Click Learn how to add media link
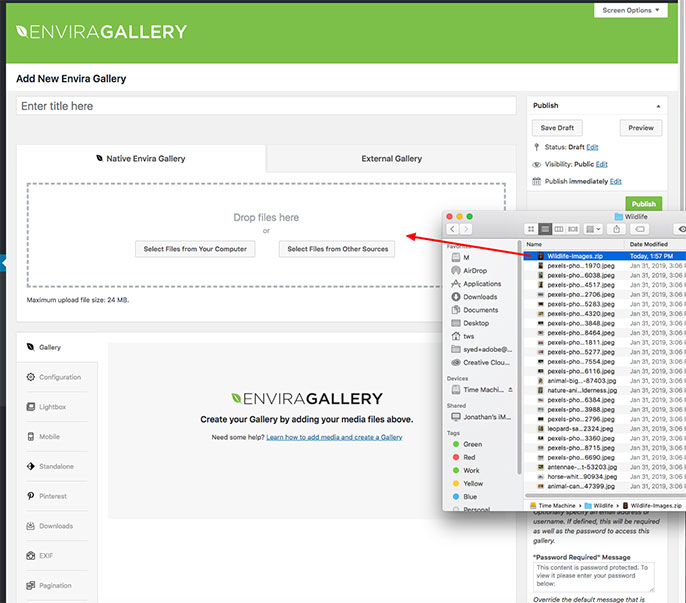 click(334, 437)
